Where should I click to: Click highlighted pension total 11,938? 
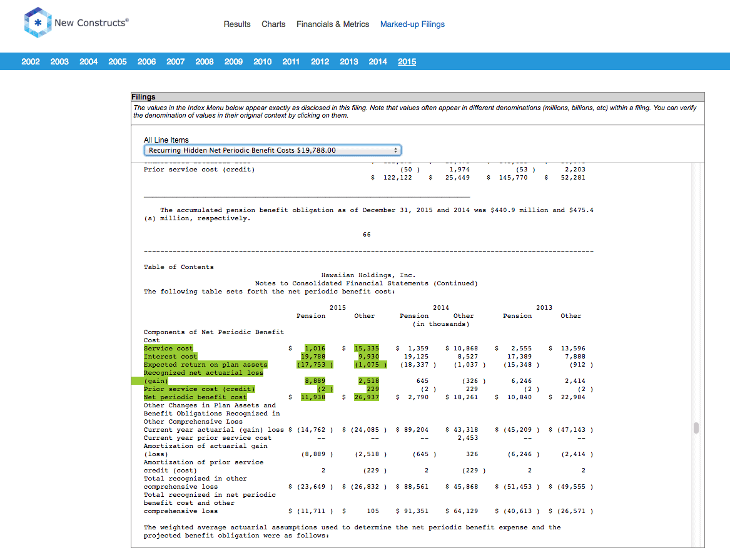[313, 397]
